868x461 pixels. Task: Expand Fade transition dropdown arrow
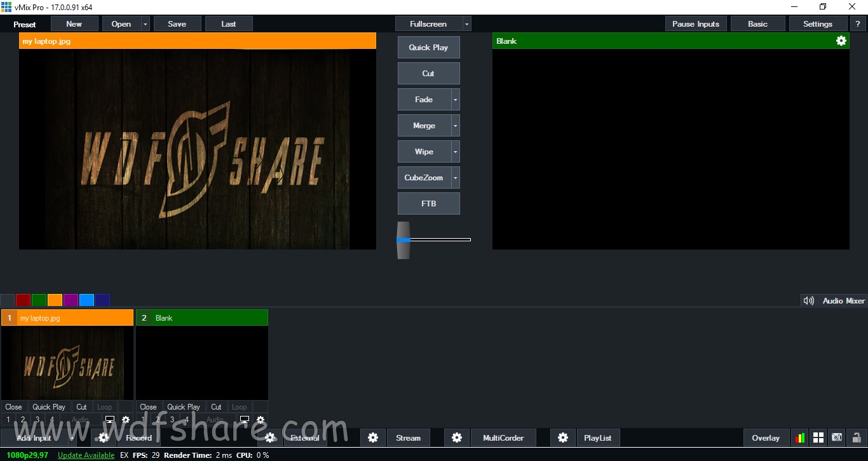[456, 100]
